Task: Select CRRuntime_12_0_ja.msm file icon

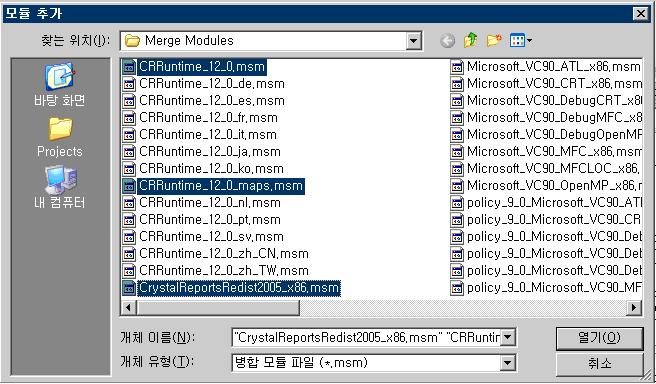Action: pyautogui.click(x=129, y=152)
